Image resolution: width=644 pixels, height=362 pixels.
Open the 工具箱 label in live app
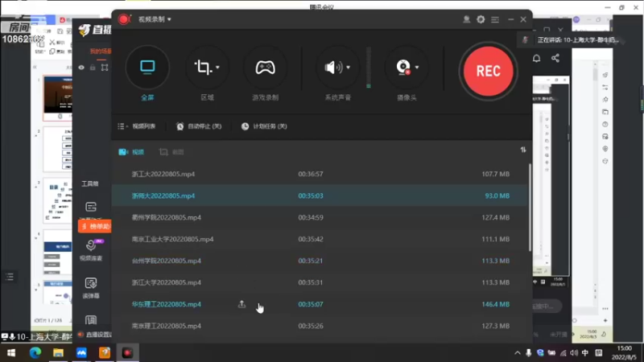pos(90,183)
